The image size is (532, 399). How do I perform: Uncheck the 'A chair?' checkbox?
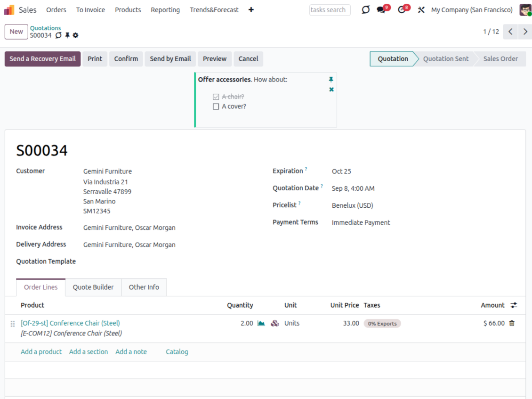coord(216,97)
